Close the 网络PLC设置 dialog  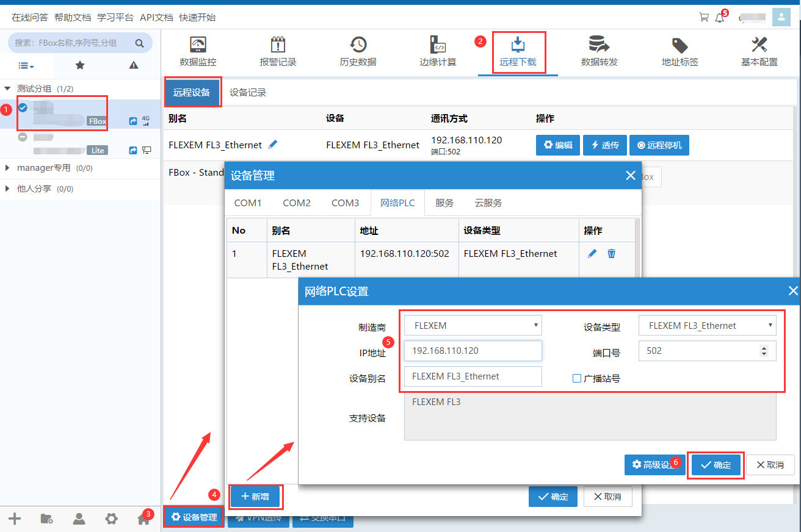[x=793, y=291]
